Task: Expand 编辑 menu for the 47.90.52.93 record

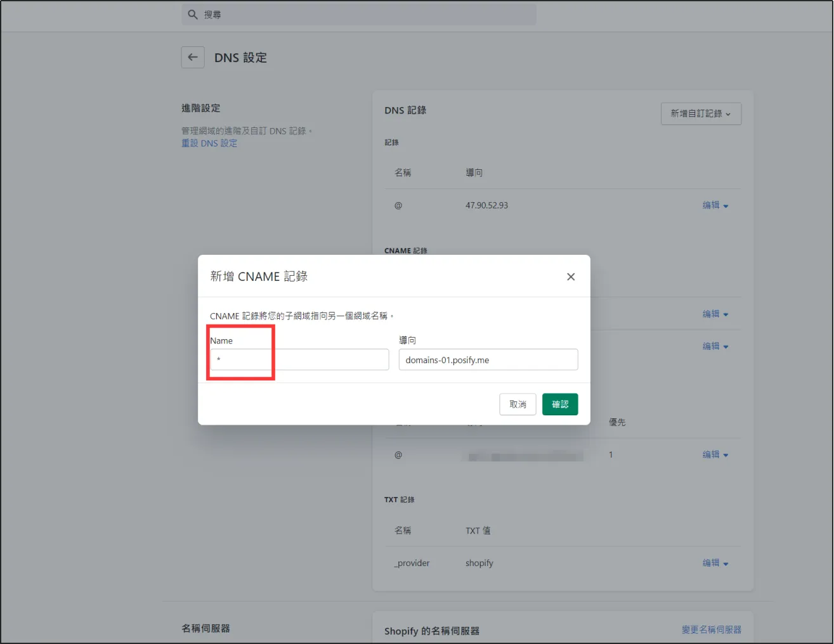Action: tap(715, 205)
